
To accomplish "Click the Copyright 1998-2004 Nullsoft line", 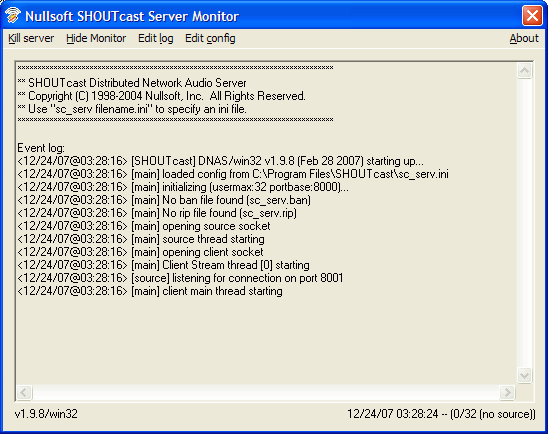I will coord(161,96).
